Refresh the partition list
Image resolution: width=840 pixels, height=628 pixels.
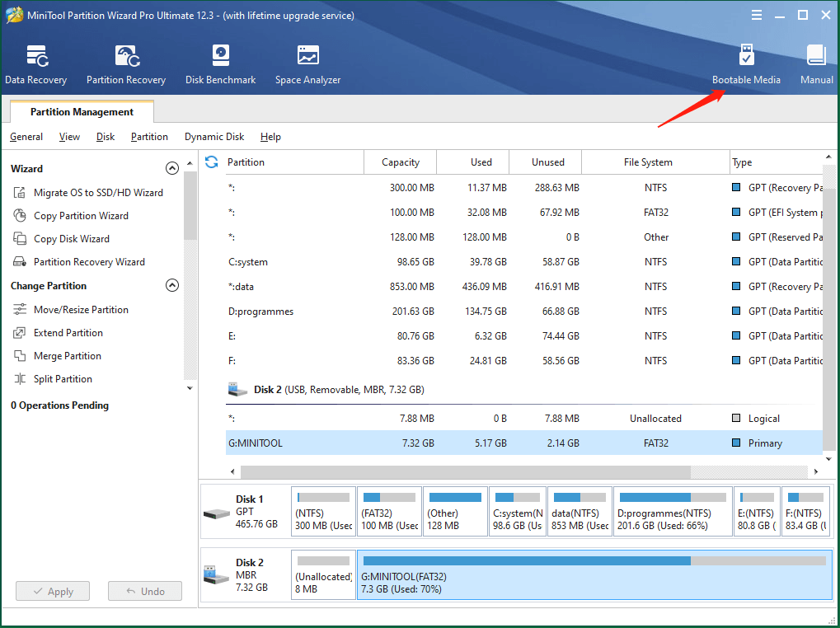tap(212, 162)
